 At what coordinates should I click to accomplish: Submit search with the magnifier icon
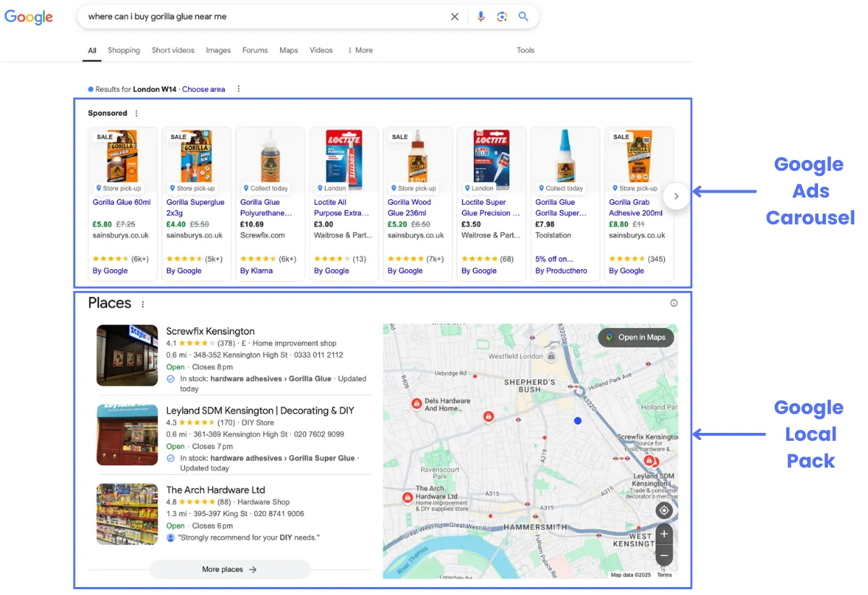(524, 17)
